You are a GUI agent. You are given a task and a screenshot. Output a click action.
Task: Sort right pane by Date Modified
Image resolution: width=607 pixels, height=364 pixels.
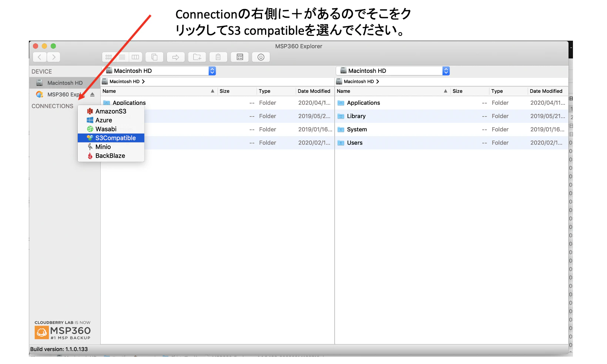pos(547,91)
